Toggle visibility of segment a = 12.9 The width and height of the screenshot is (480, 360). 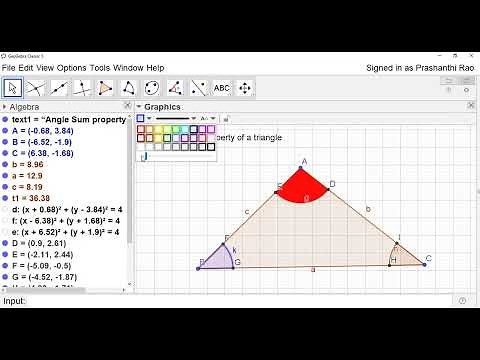pos(5,176)
